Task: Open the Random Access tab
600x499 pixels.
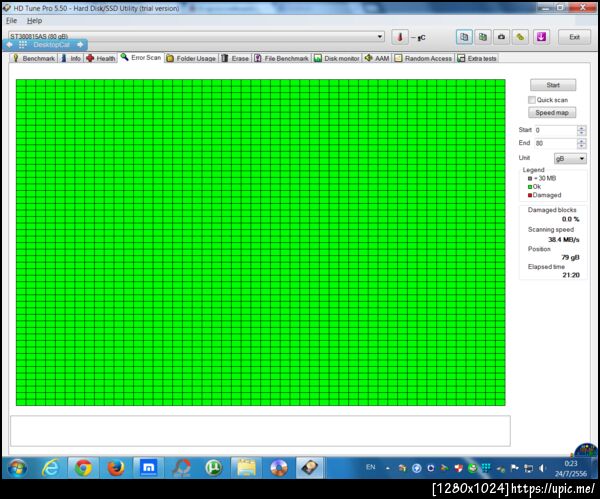Action: click(x=423, y=58)
